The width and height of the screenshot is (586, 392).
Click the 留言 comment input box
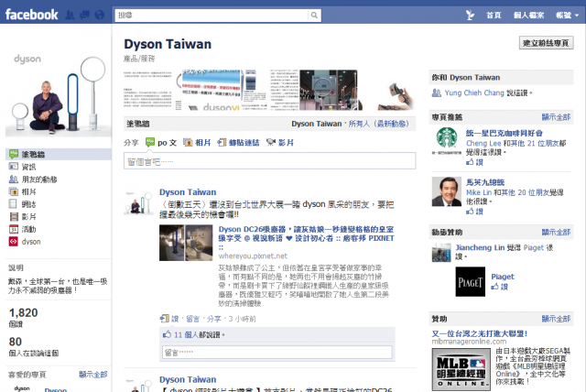tap(277, 352)
